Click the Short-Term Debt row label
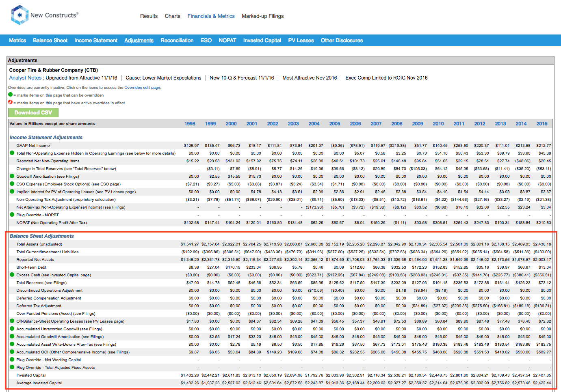The height and width of the screenshot is (392, 561). pyautogui.click(x=31, y=267)
